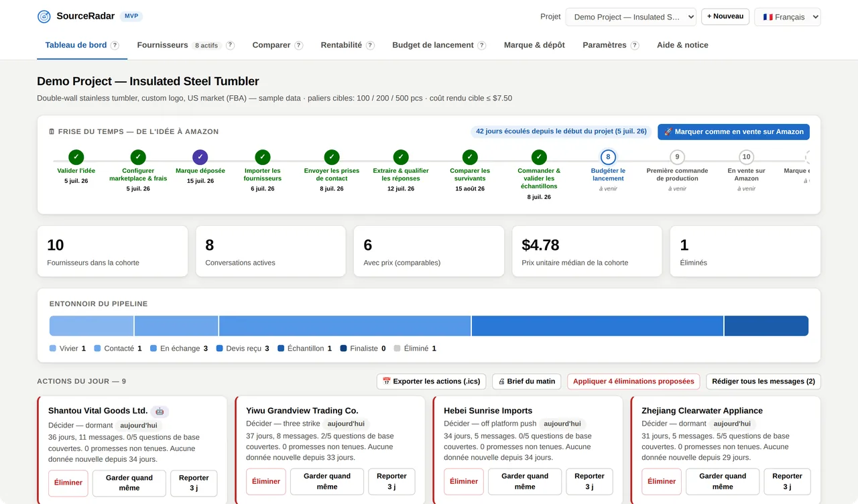858x504 pixels.
Task: Click the MVP badge next to SourceRadar
Action: [131, 16]
